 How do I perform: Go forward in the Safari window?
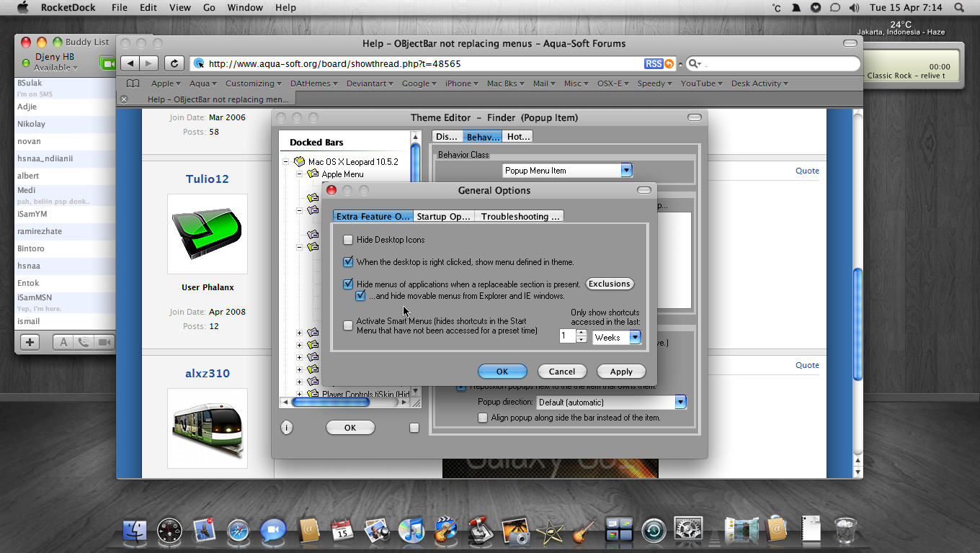point(149,63)
